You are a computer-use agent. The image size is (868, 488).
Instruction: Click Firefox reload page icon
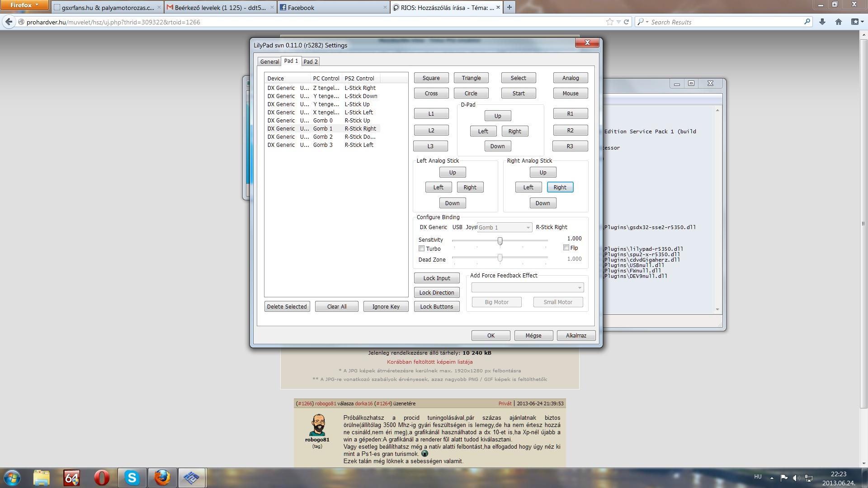(x=626, y=22)
